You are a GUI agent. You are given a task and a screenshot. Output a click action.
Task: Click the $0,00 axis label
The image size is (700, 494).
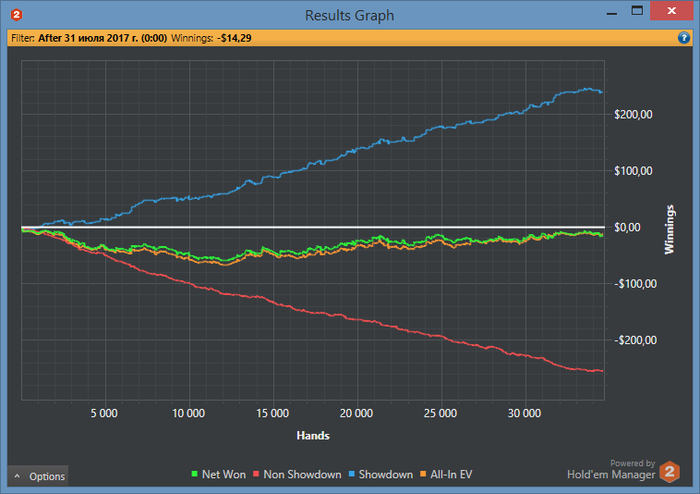(x=628, y=228)
